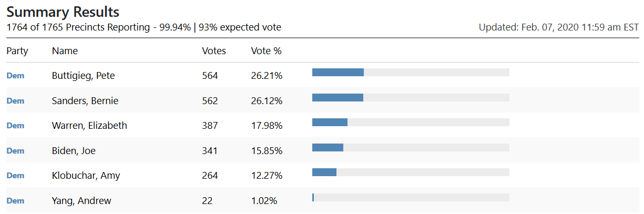Select the Vote % column header
644x214 pixels.
tap(266, 51)
